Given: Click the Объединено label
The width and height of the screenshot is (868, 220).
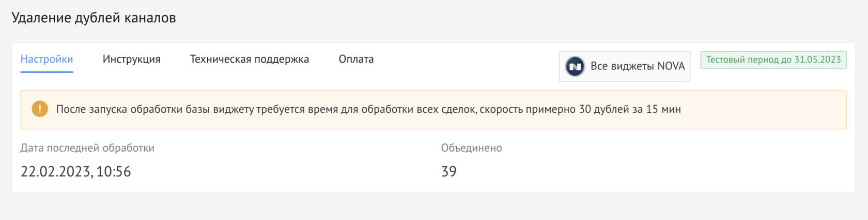Looking at the screenshot, I should click(x=471, y=148).
